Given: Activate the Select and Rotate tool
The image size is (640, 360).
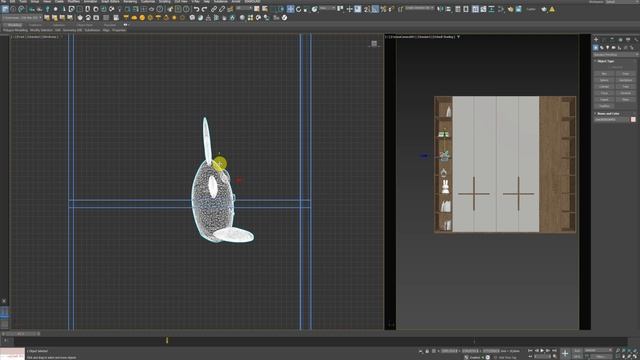Looking at the screenshot, I should pos(298,9).
